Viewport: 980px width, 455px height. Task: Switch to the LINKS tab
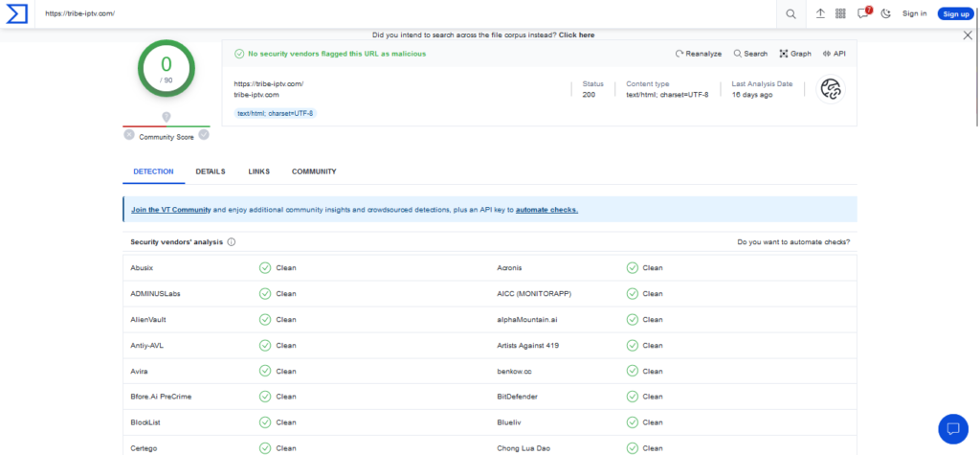258,171
